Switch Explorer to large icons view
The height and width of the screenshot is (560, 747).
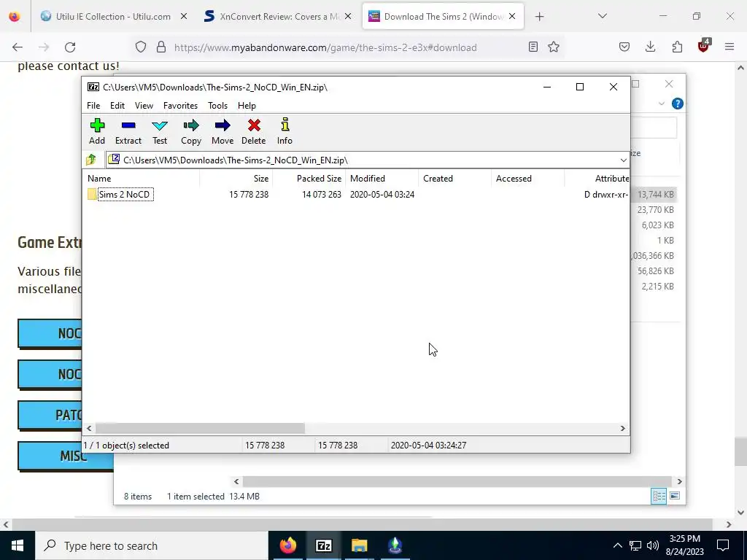(x=675, y=496)
